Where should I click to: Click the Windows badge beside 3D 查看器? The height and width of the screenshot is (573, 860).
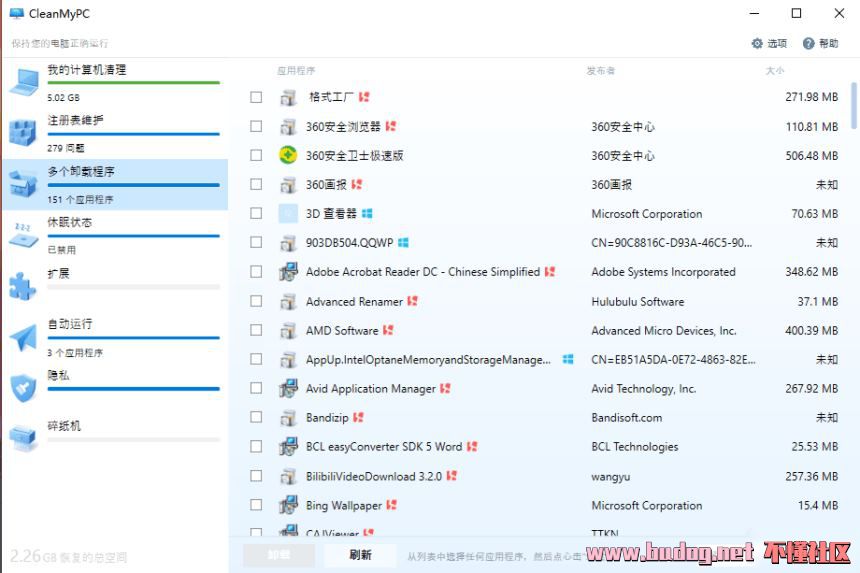point(367,213)
